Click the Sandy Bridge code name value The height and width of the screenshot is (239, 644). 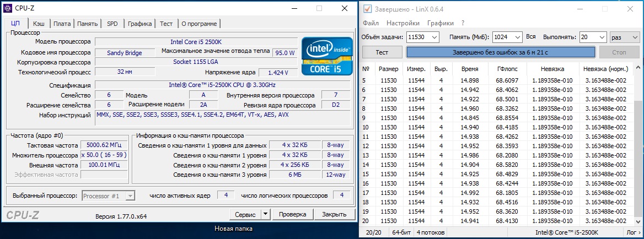coord(125,53)
